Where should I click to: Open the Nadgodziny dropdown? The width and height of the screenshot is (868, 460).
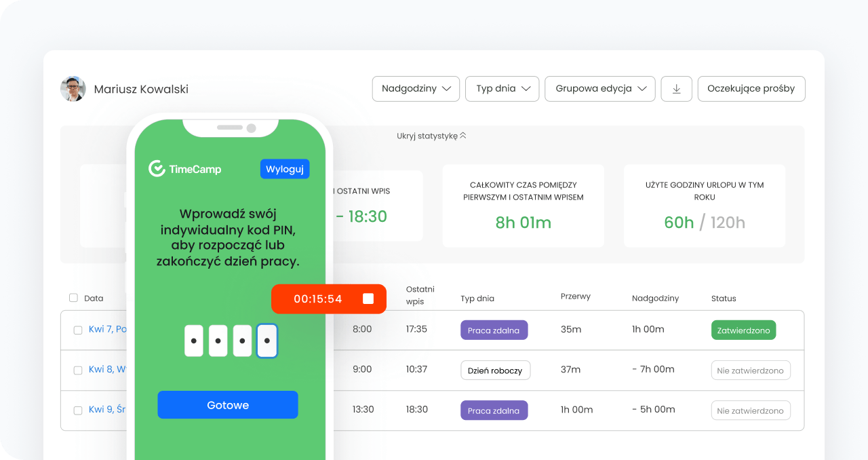tap(416, 89)
